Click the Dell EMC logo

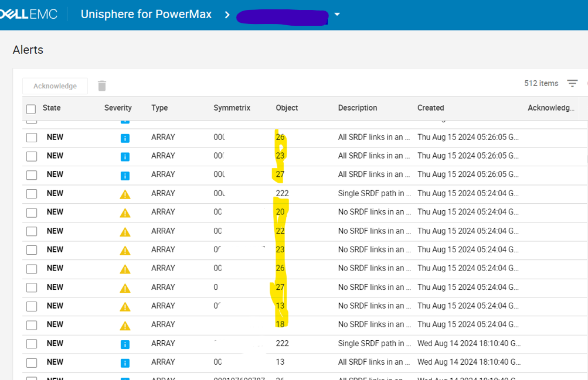(28, 14)
